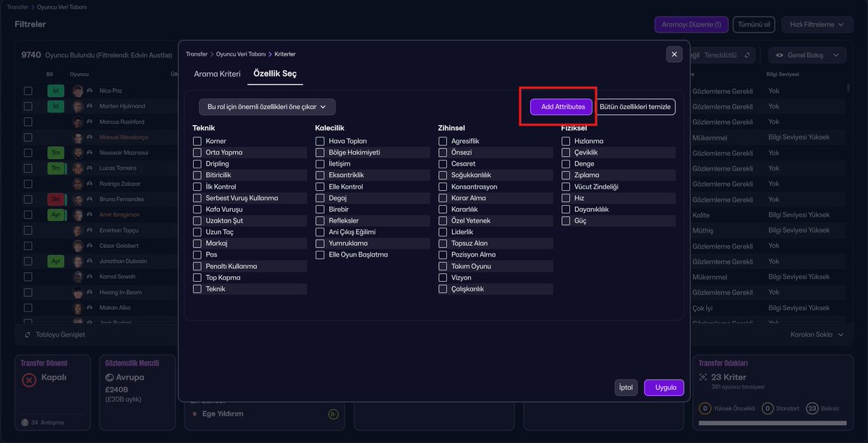Screen dimensions: 868x443
Task: Tick the Bitiricilik checkbox
Action: (x=197, y=175)
